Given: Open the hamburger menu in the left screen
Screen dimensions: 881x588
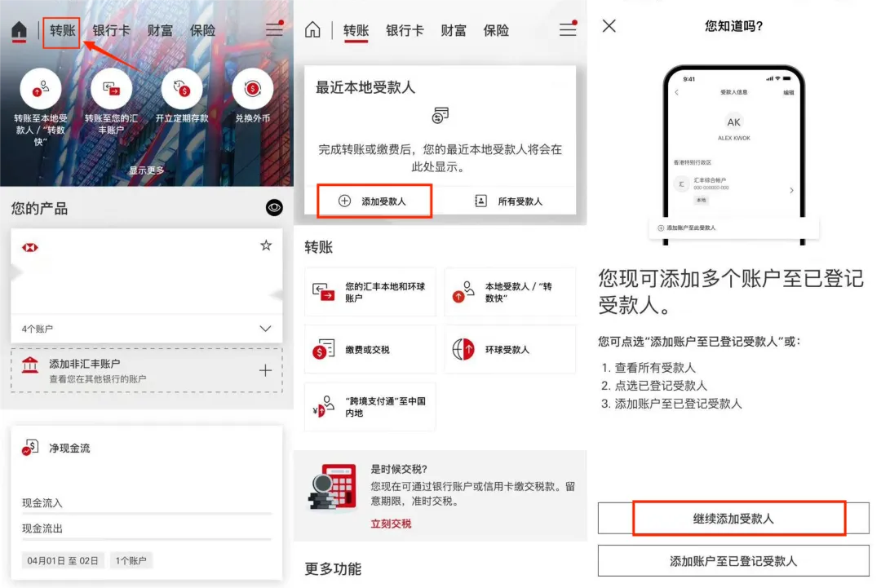Looking at the screenshot, I should point(274,29).
